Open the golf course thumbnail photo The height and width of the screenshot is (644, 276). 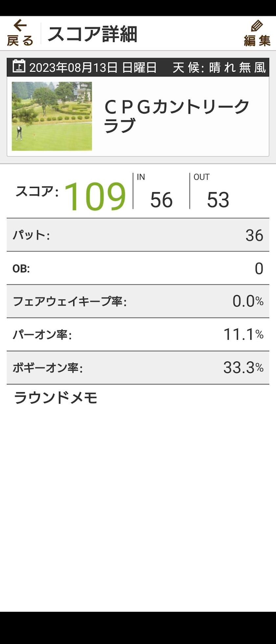(52, 116)
